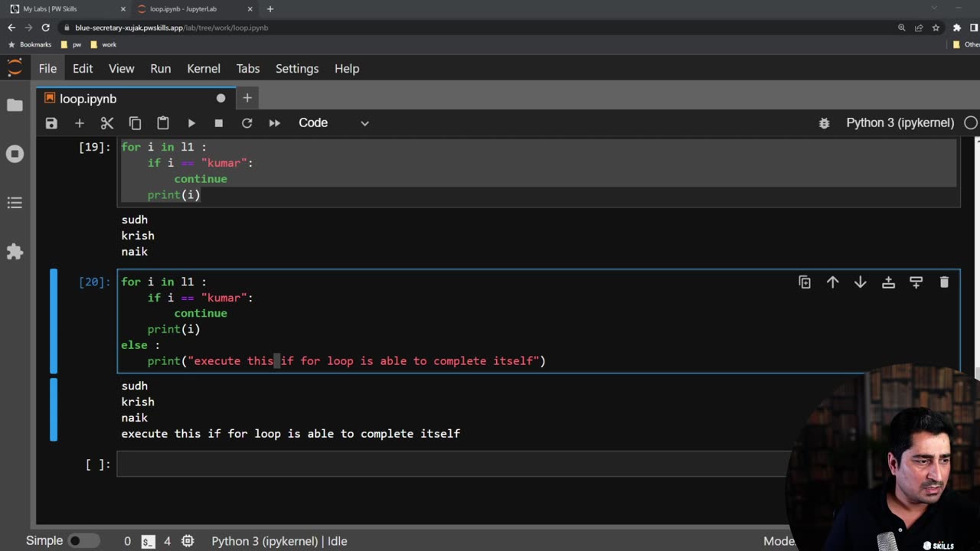Toggle the Simple interface mode switch
This screenshot has width=980, height=551.
[x=85, y=541]
